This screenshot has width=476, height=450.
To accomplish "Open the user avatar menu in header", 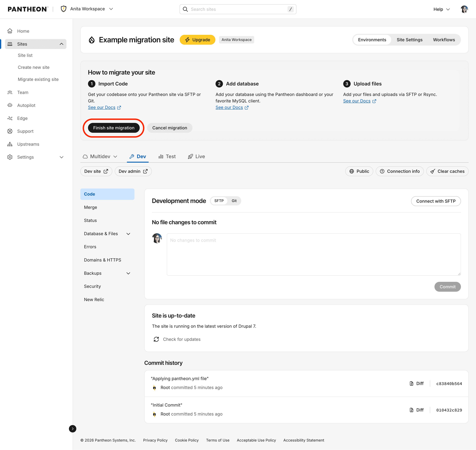I will (x=464, y=9).
